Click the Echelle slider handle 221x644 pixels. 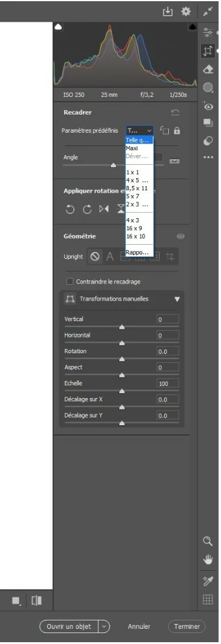click(x=122, y=391)
